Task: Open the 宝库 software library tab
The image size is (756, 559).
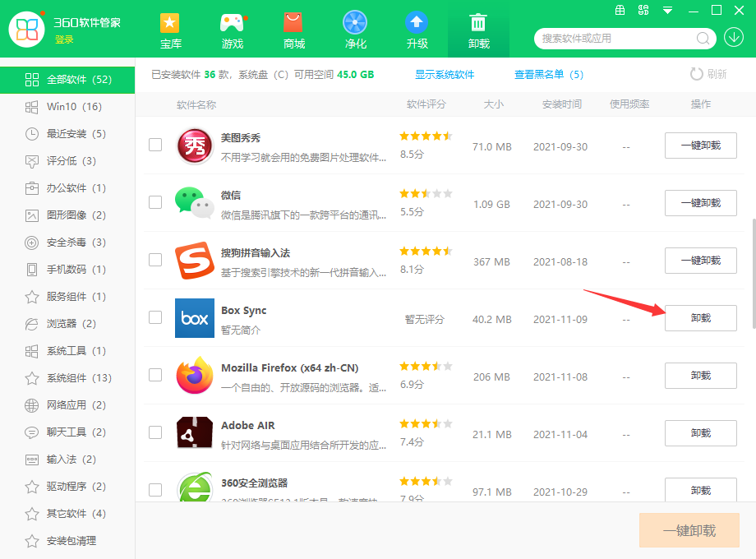Action: coord(170,31)
